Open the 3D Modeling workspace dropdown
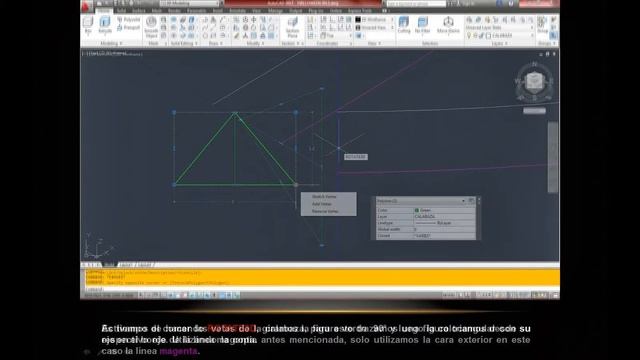 coord(190,3)
